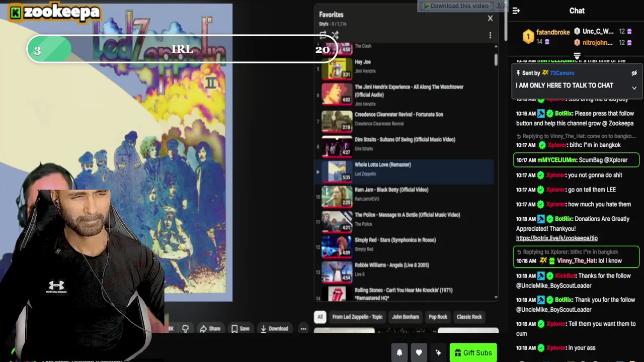Play Hey Joe by Jimi Hendrix

[x=405, y=68]
